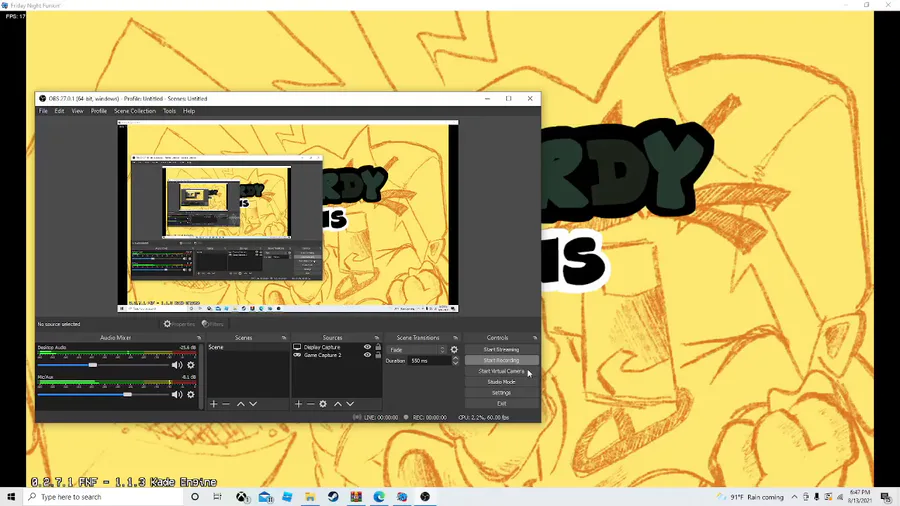
Task: Toggle Display Capture visibility eye
Action: pyautogui.click(x=367, y=347)
